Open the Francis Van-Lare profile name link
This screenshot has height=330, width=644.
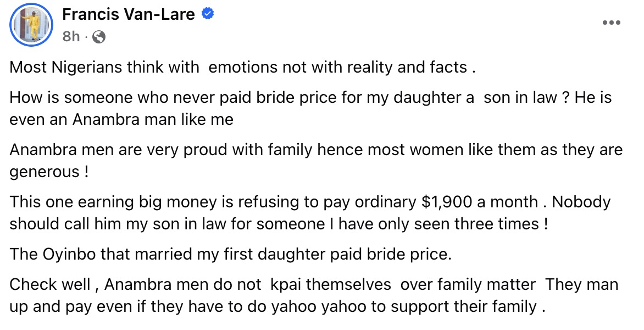pos(129,14)
